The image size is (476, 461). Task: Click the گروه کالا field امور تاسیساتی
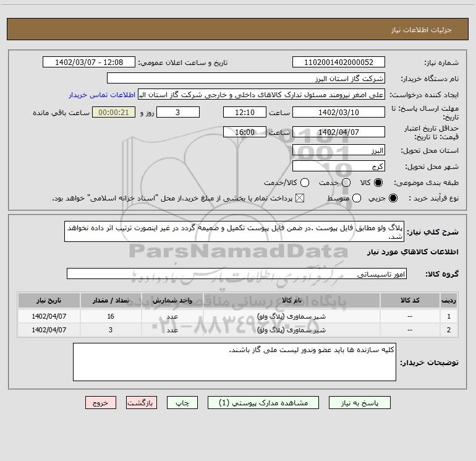[237, 274]
